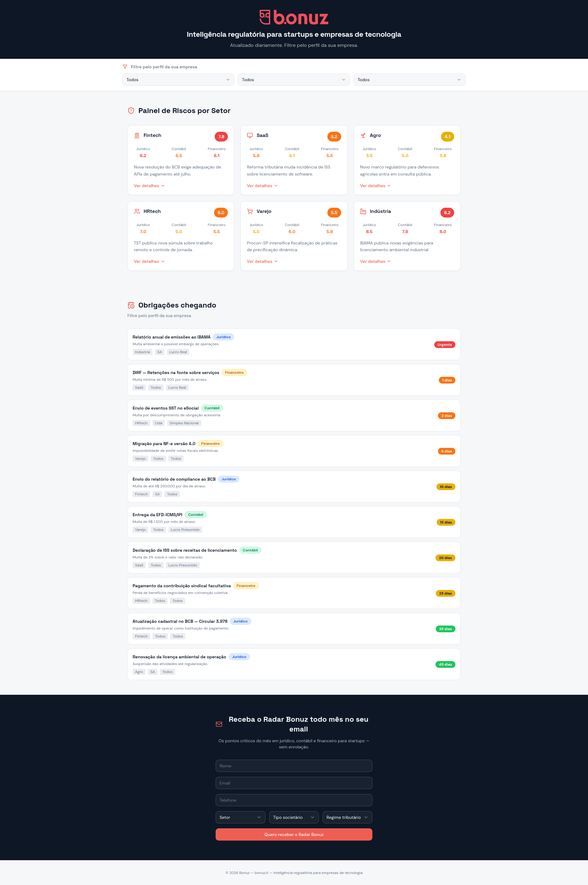588x885 pixels.
Task: Expand Ver detalhes on Agro card
Action: click(x=375, y=186)
